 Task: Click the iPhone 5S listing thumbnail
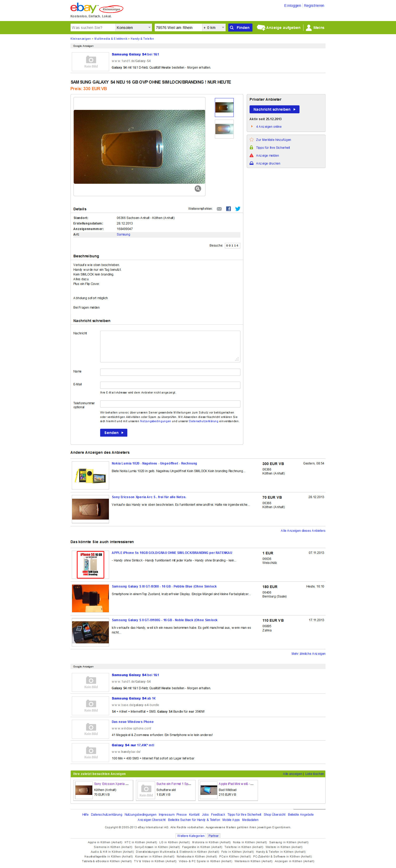[90, 565]
